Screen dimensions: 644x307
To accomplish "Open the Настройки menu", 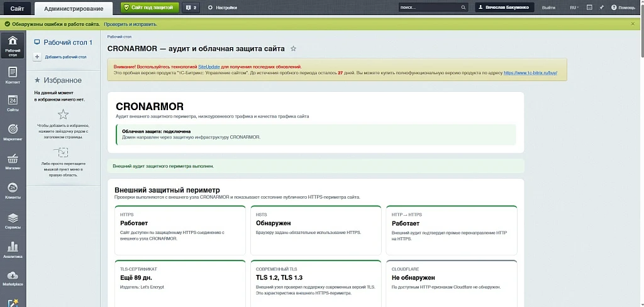I will pyautogui.click(x=223, y=8).
